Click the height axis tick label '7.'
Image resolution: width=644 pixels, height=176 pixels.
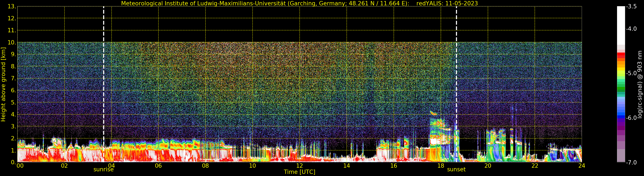pyautogui.click(x=13, y=78)
